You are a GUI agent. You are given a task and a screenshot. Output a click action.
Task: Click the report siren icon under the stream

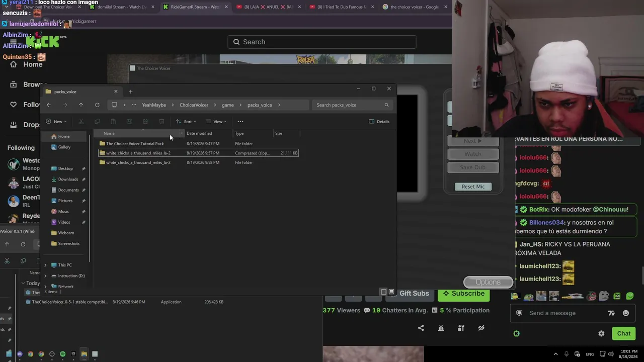[x=441, y=328]
